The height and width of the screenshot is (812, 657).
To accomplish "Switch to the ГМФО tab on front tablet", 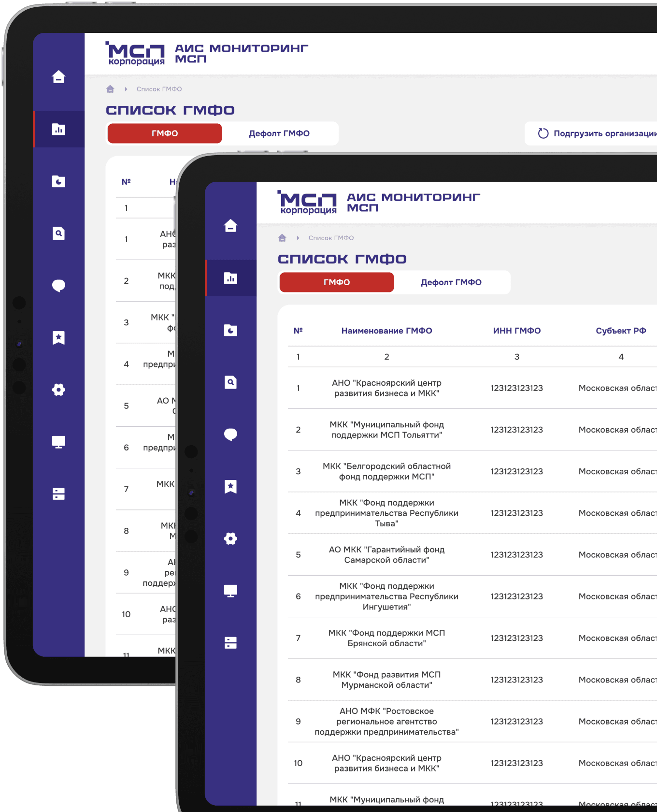I will [x=337, y=282].
